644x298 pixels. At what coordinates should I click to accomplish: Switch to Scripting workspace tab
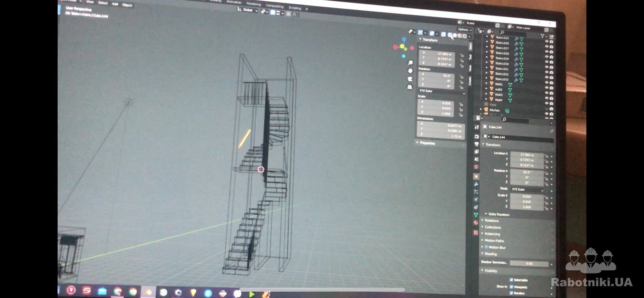coord(295,8)
